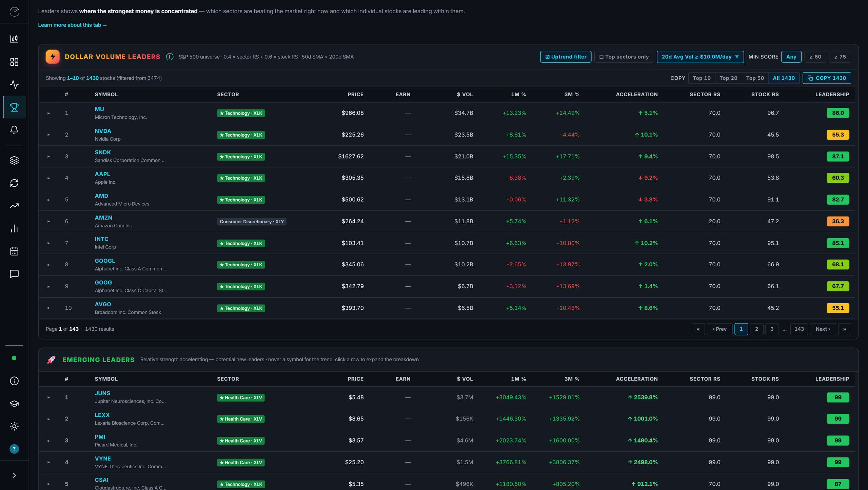
Task: Open the graduation cap learning icon
Action: 14,404
